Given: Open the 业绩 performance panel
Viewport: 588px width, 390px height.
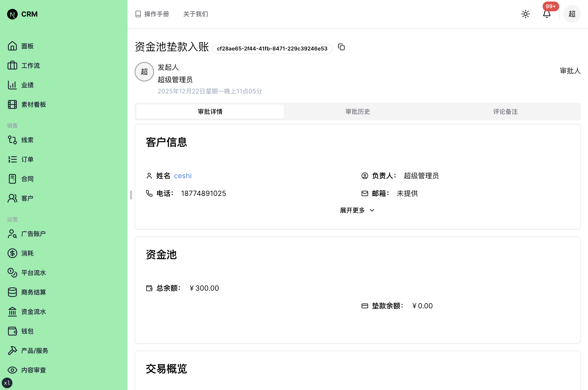Looking at the screenshot, I should [28, 85].
